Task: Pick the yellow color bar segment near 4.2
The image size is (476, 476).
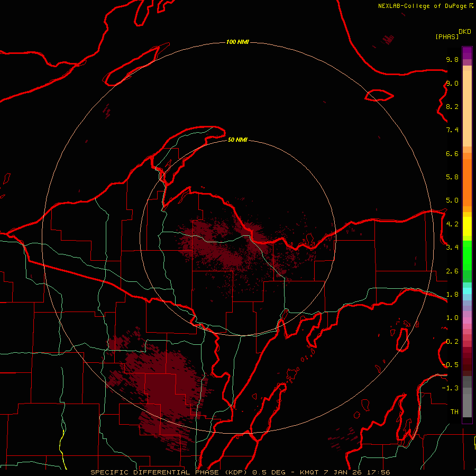Action: pos(467,226)
